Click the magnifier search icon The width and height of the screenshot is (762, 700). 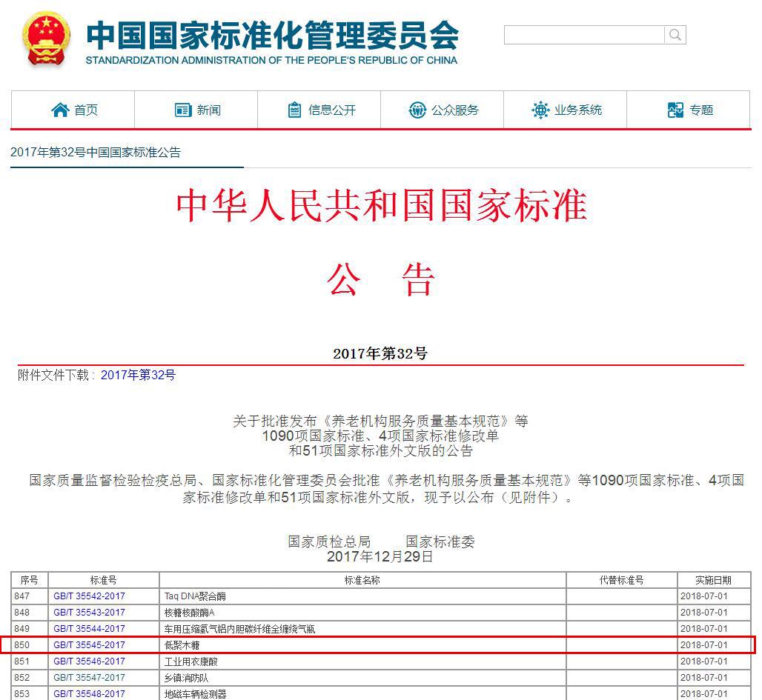(675, 34)
